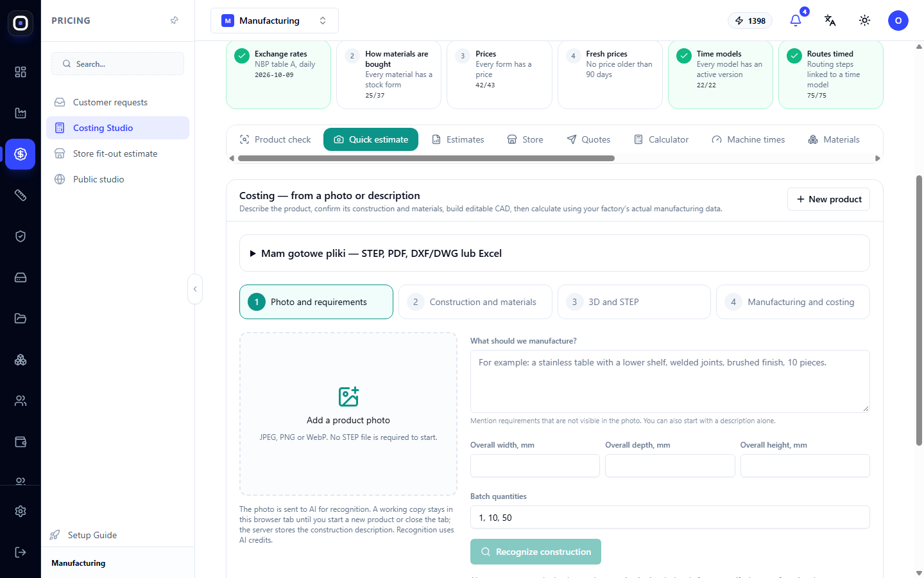Click the 1398 credits badge

[x=750, y=21]
